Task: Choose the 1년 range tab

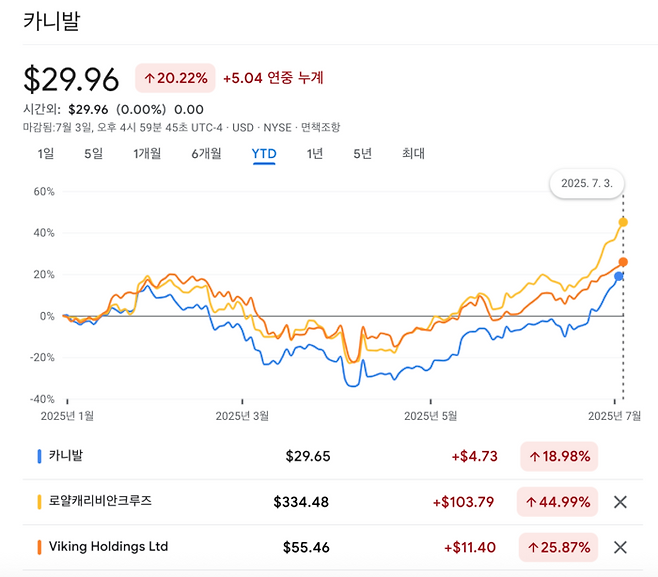Action: (315, 153)
